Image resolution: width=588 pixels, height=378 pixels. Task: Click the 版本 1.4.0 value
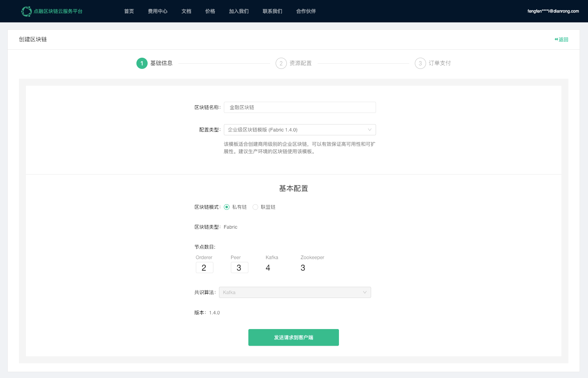tap(214, 313)
